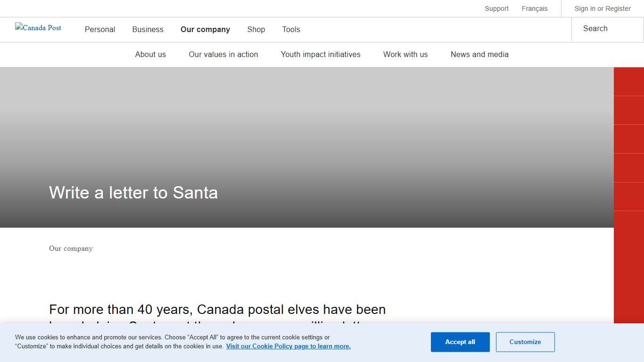Browse News and media

tap(479, 54)
